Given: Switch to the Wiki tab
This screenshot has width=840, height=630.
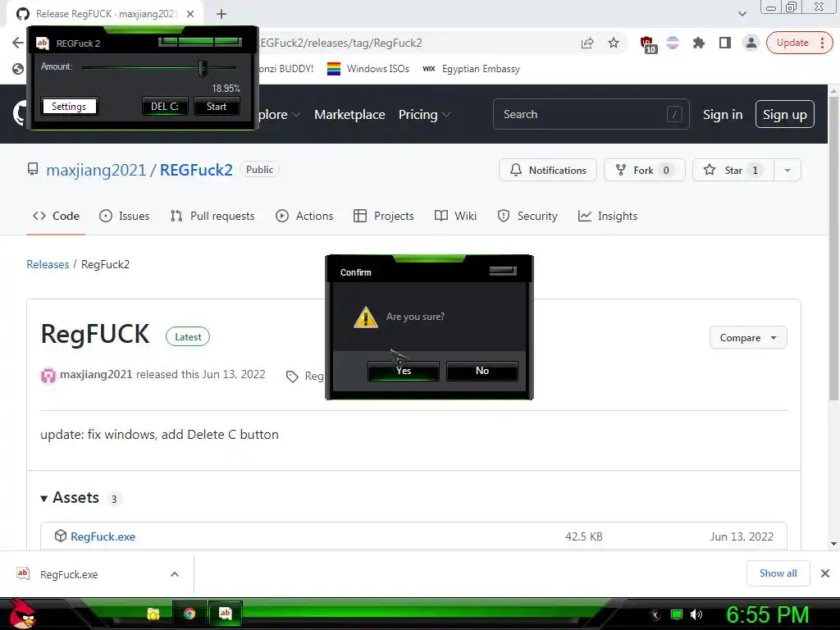Looking at the screenshot, I should [x=455, y=216].
